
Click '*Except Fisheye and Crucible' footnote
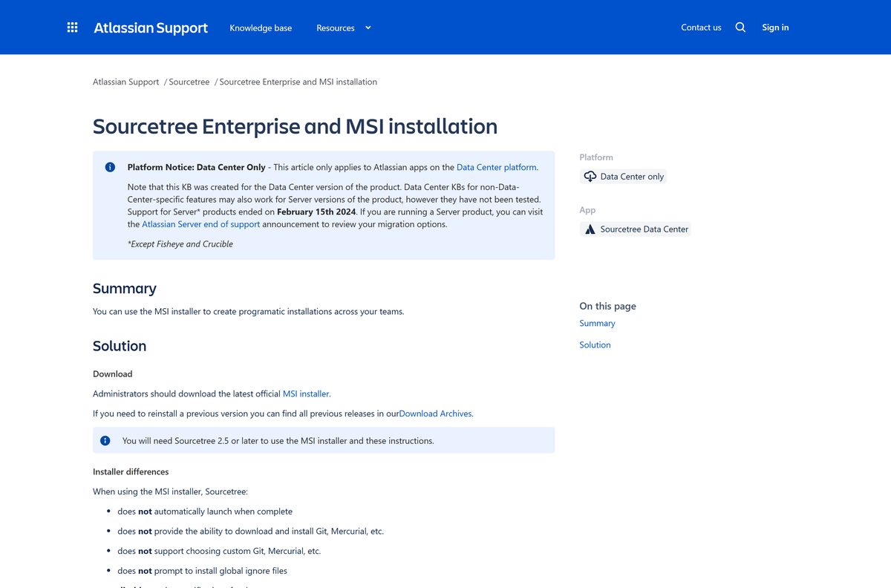click(x=180, y=244)
